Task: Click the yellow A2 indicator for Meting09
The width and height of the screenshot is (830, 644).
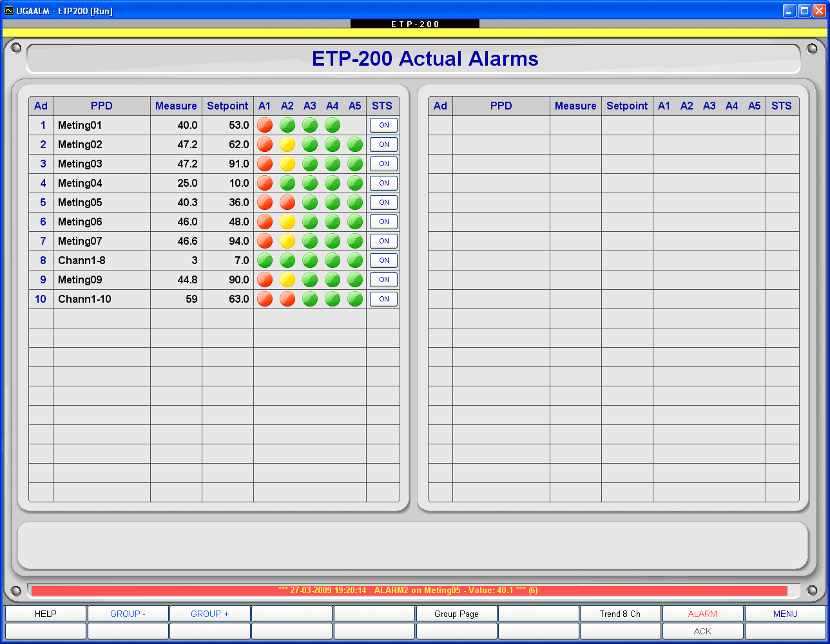Action: [287, 279]
